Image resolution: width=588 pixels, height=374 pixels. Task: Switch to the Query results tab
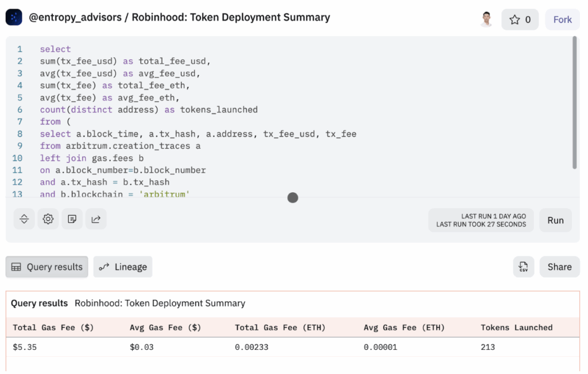pyautogui.click(x=47, y=267)
